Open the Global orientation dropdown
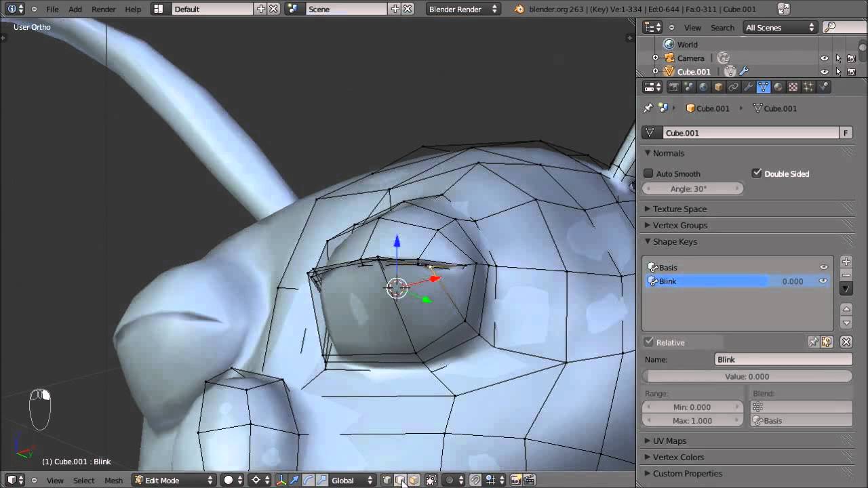This screenshot has width=868, height=488. coord(353,480)
